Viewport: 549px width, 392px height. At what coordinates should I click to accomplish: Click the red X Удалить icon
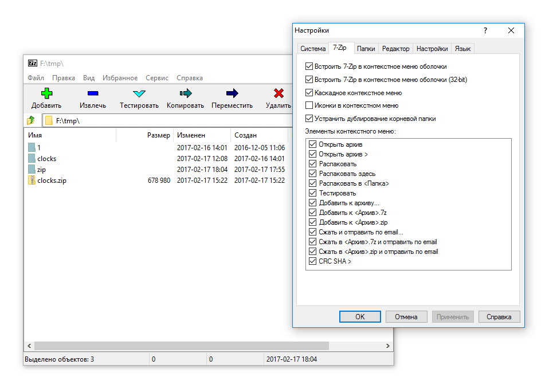[x=279, y=93]
